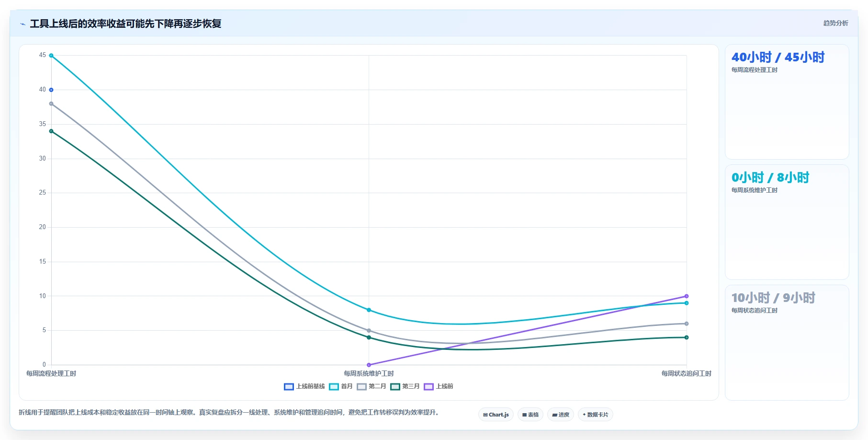Screen dimensions: 868x440
Task: Select the purple 上线前 point at value 0
Action: (369, 365)
